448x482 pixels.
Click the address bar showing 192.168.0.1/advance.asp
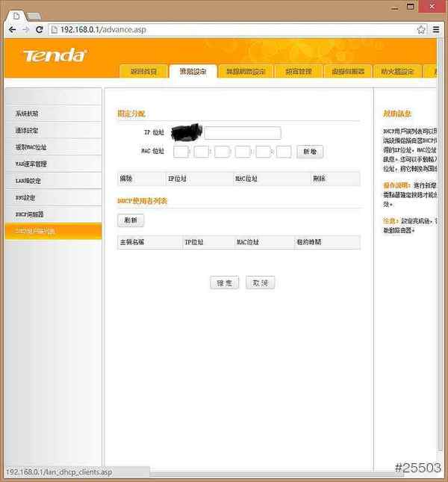(237, 30)
